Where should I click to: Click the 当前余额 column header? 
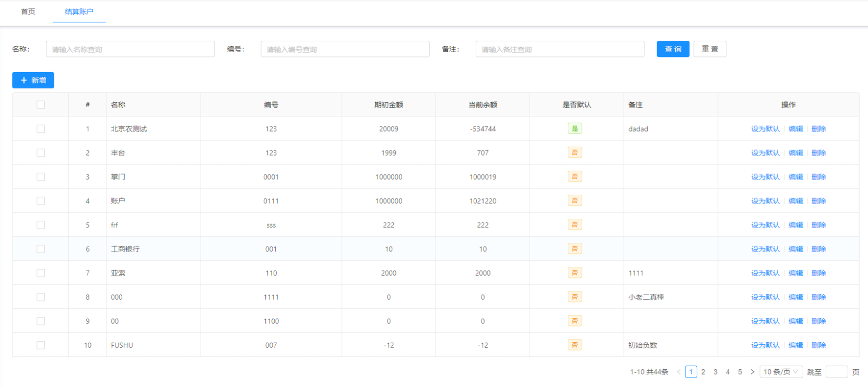coord(483,105)
